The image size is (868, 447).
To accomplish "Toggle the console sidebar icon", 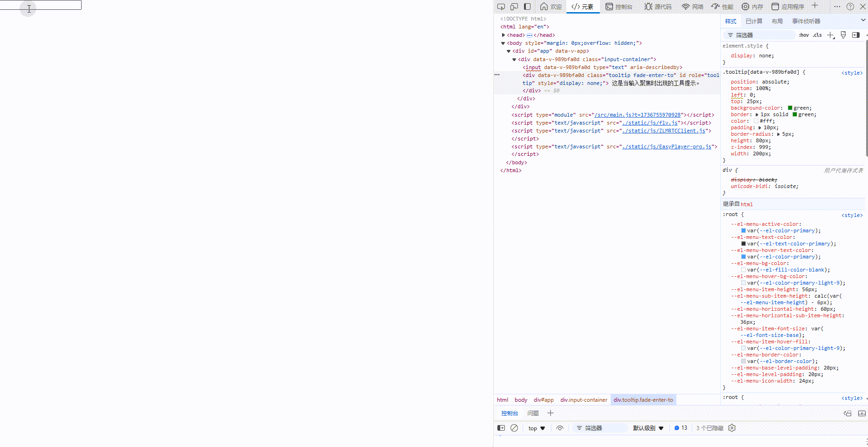I will click(501, 428).
